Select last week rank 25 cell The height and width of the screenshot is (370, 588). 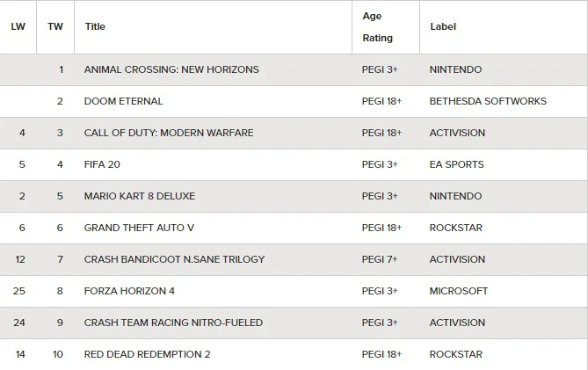tap(18, 291)
